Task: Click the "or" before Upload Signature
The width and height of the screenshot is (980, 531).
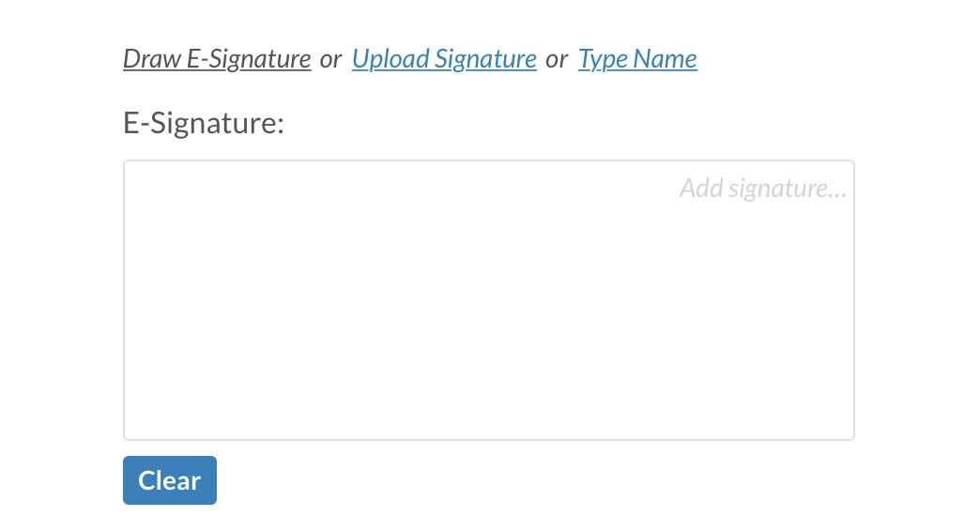Action: point(330,60)
